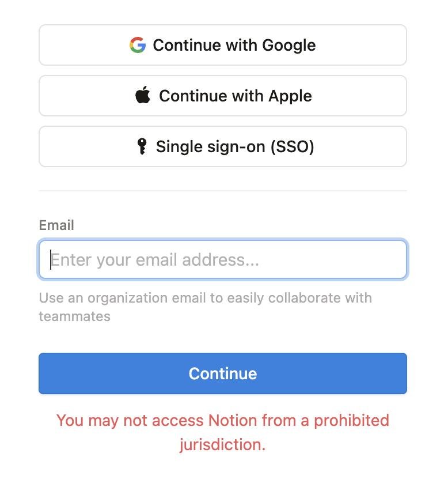Click the key icon for SSO
This screenshot has height=483, width=448.
[142, 146]
